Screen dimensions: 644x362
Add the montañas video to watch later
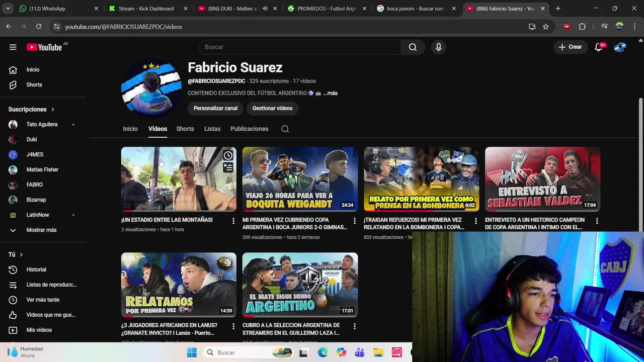(228, 155)
